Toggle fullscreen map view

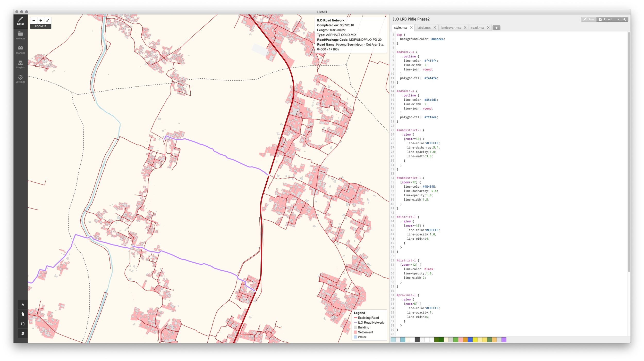pyautogui.click(x=48, y=20)
